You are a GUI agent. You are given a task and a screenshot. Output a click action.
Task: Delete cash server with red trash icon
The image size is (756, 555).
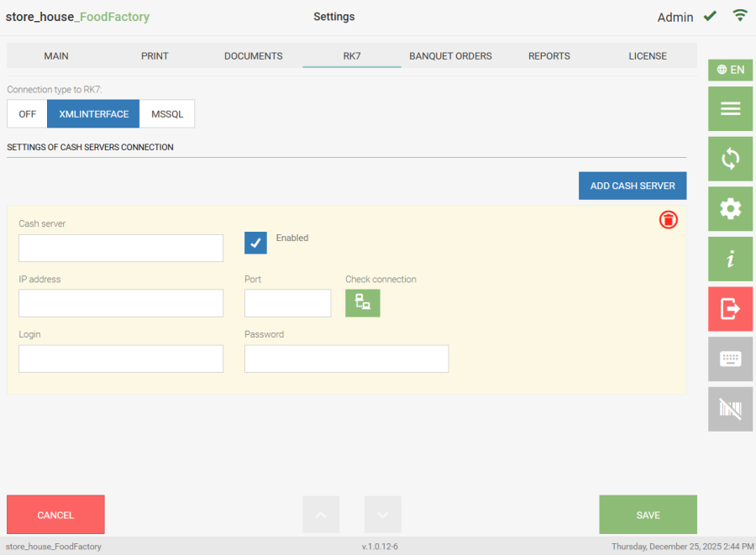[x=668, y=220]
